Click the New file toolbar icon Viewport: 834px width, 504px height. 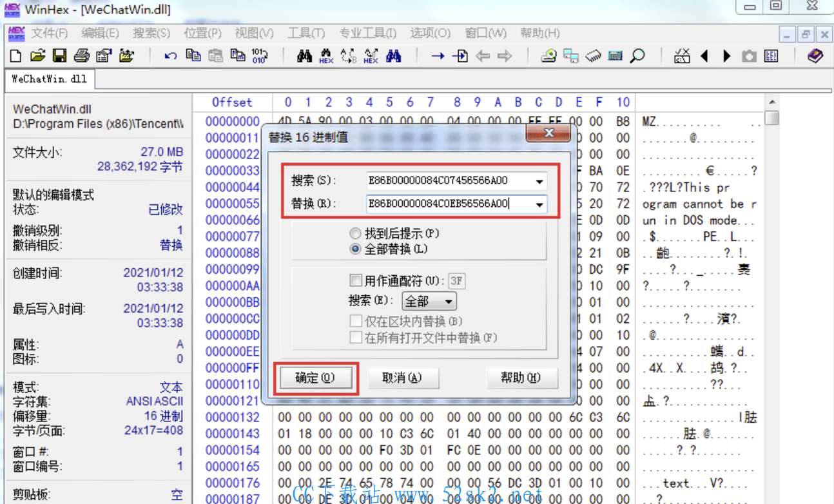point(16,56)
